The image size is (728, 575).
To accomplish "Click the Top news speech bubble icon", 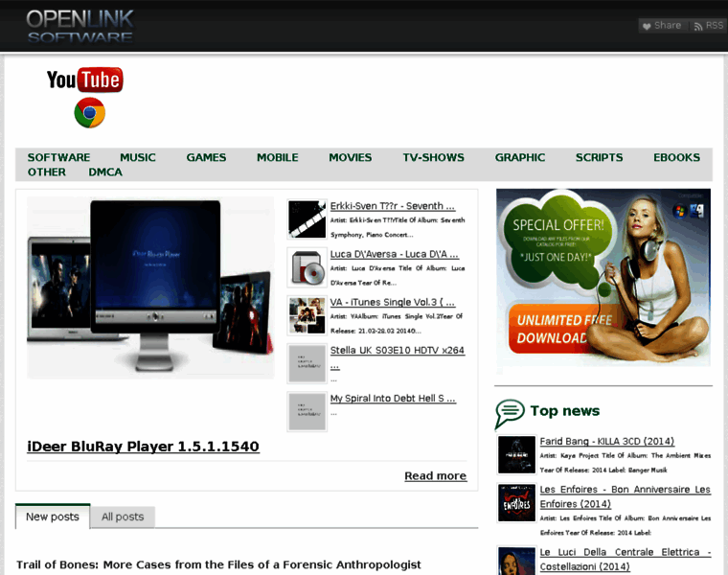I will coord(510,413).
